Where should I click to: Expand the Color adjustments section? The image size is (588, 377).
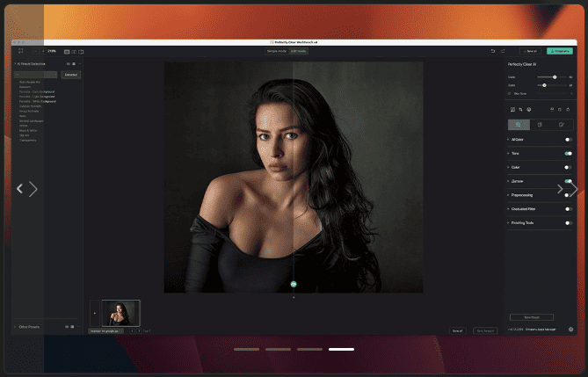pos(508,167)
